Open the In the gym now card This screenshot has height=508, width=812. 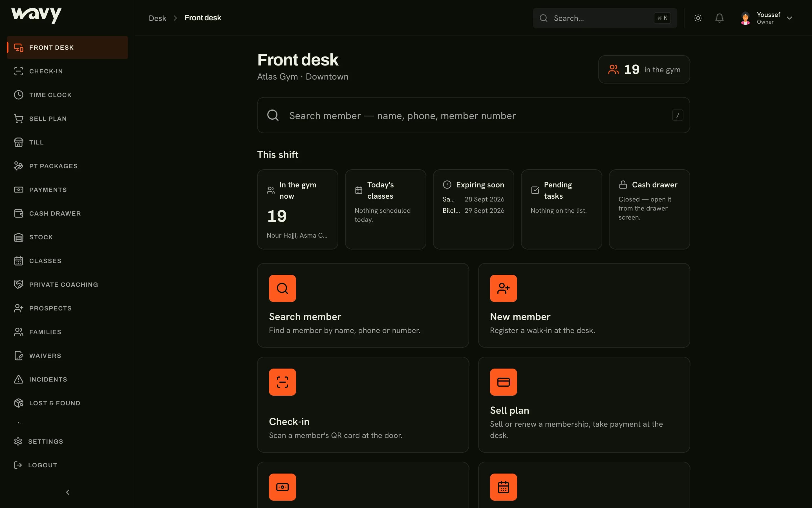coord(298,209)
